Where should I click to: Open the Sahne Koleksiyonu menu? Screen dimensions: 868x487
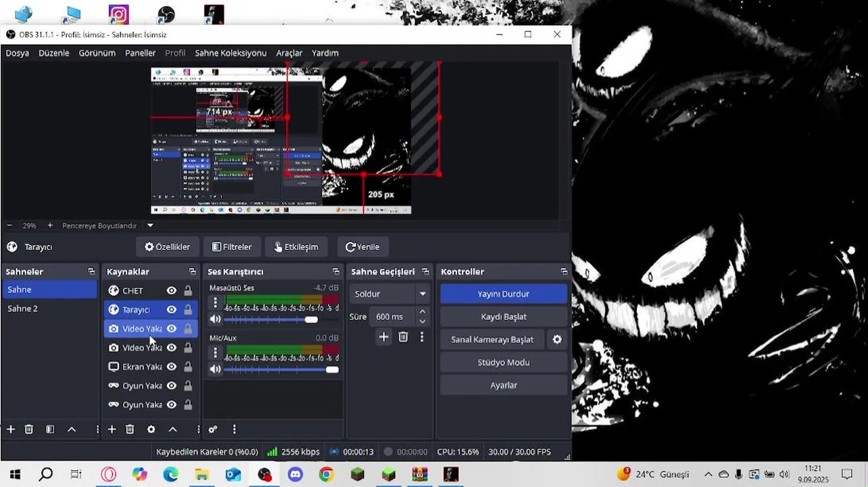click(231, 53)
